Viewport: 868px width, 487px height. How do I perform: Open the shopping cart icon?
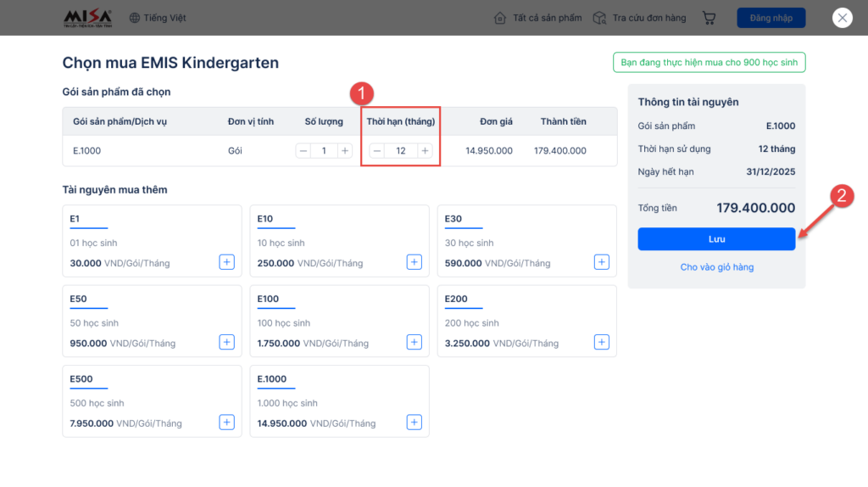coord(709,18)
